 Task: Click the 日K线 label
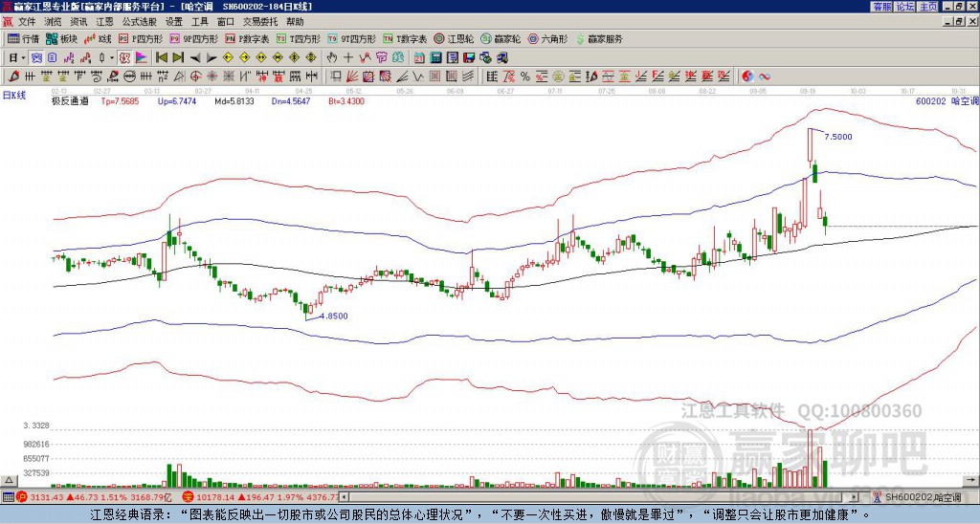tap(13, 95)
